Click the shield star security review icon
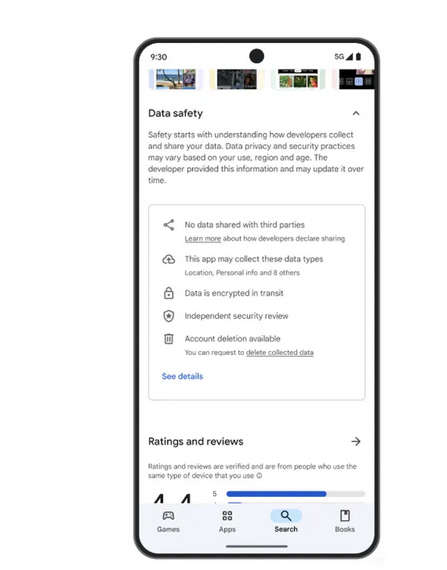This screenshot has width=447, height=570. [x=169, y=316]
